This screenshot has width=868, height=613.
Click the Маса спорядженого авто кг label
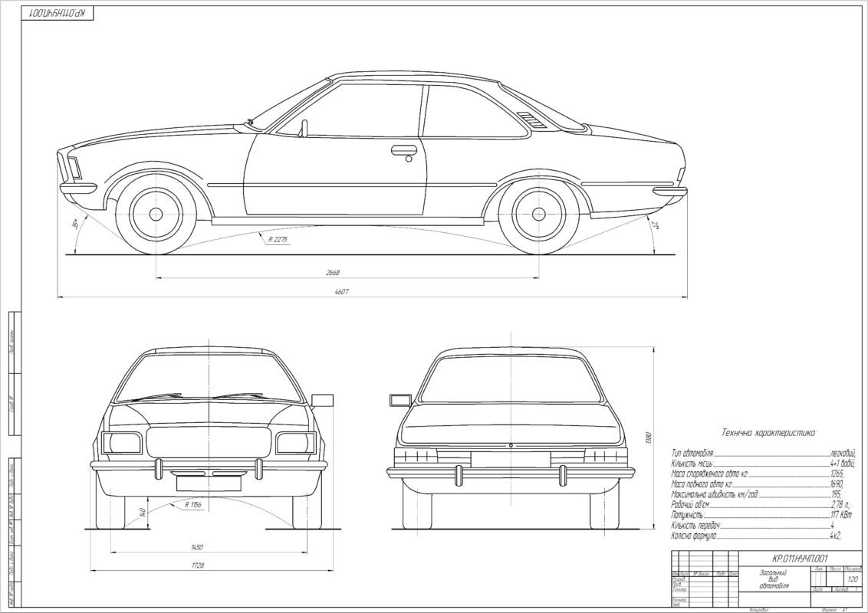(710, 474)
